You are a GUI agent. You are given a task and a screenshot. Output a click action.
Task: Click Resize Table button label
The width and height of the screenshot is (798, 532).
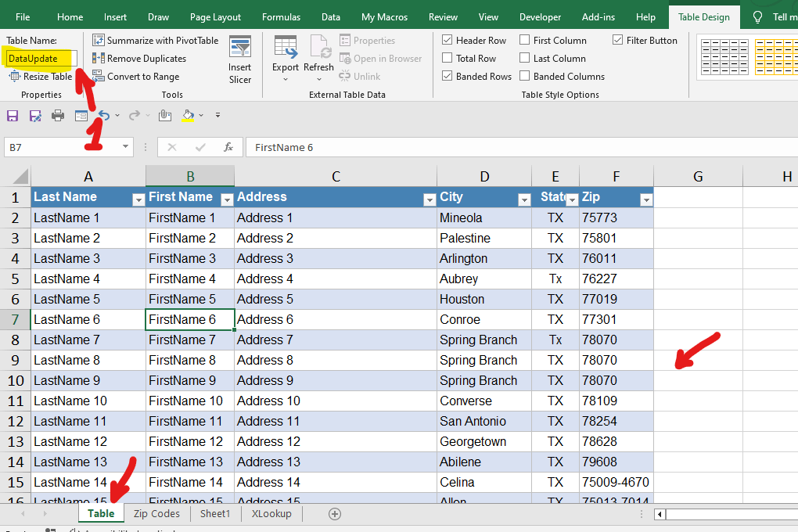(x=48, y=77)
